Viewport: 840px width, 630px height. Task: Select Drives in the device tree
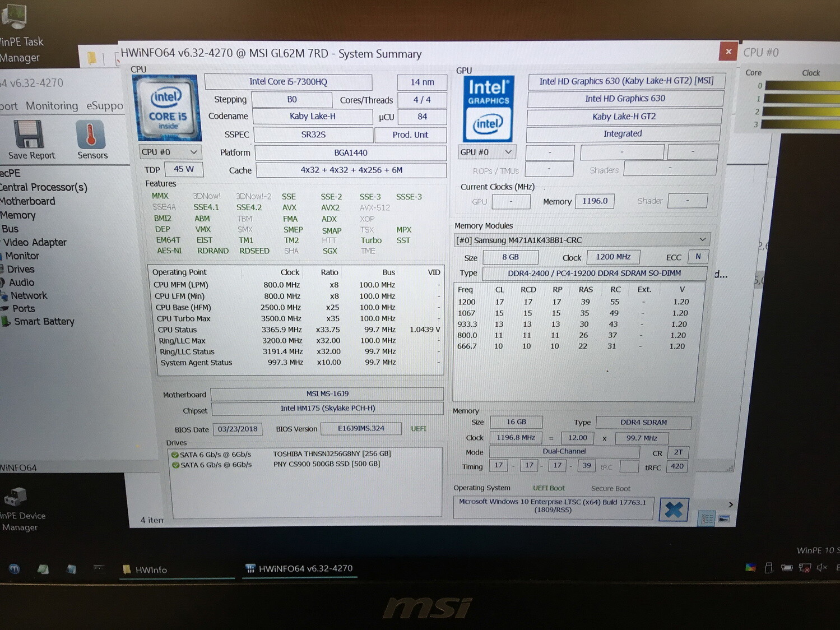(x=21, y=269)
